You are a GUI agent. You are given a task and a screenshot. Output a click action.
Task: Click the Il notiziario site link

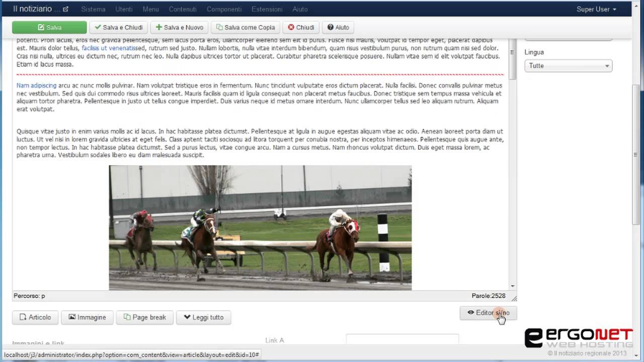(36, 9)
